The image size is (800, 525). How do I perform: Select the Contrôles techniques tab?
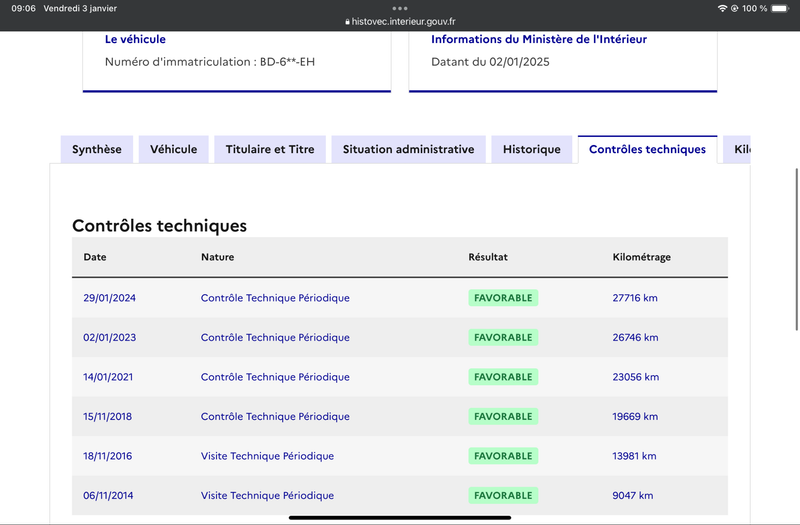[647, 149]
